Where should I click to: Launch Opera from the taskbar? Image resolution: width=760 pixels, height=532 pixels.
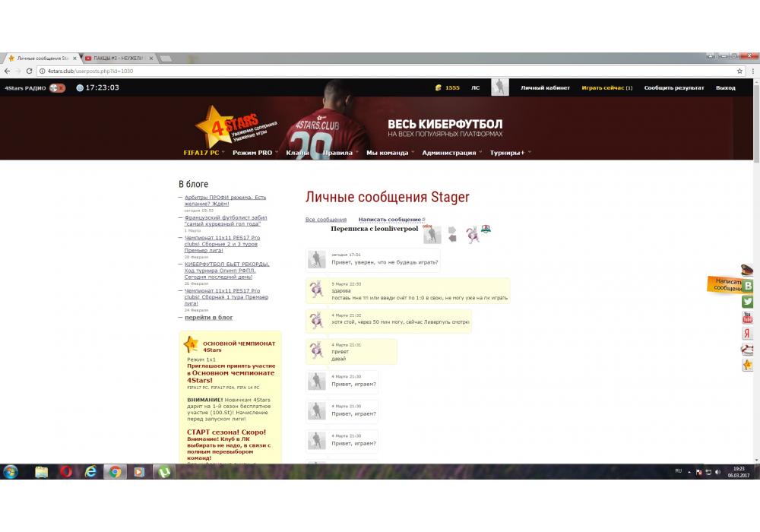point(66,471)
